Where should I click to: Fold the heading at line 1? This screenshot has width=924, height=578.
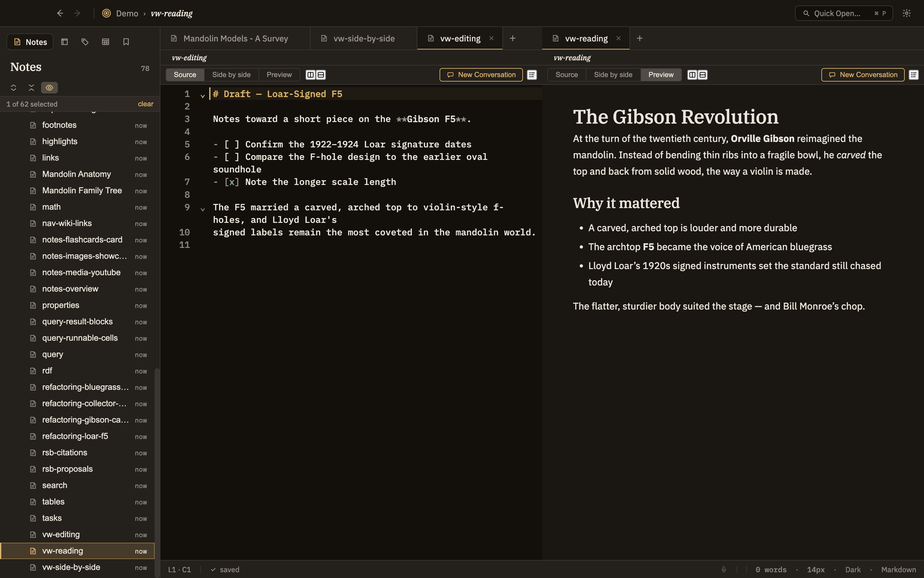coord(203,96)
